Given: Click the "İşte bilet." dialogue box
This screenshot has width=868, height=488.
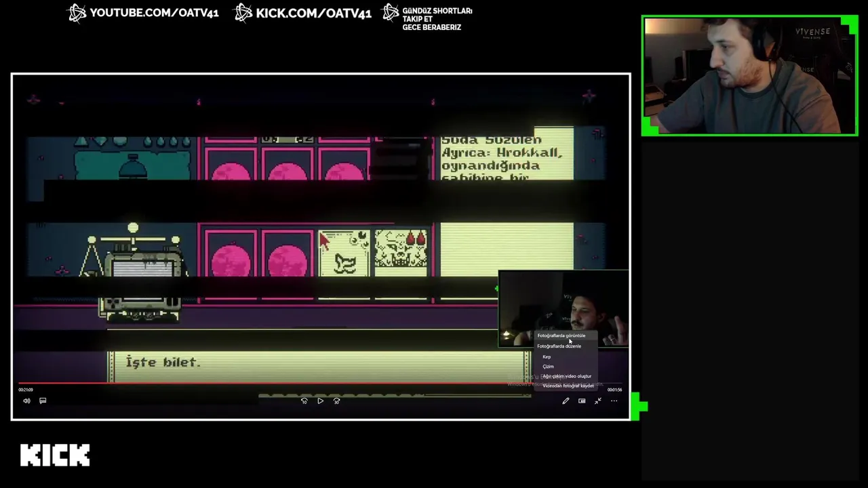Looking at the screenshot, I should [319, 367].
